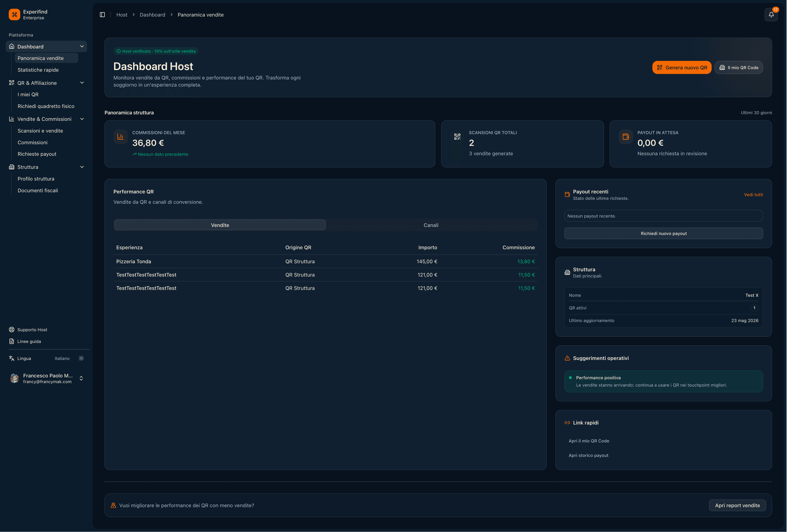Click the Payout recenti wallet icon
The height and width of the screenshot is (532, 787).
567,194
